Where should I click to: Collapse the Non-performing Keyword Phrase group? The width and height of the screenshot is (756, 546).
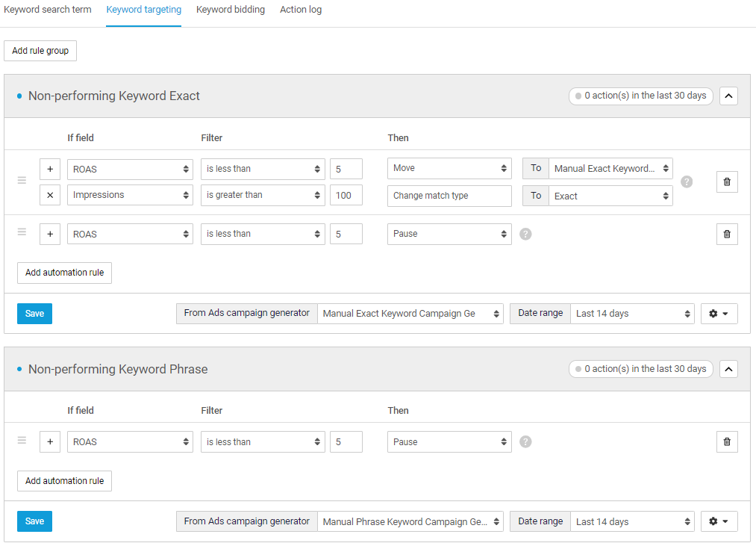pyautogui.click(x=728, y=369)
